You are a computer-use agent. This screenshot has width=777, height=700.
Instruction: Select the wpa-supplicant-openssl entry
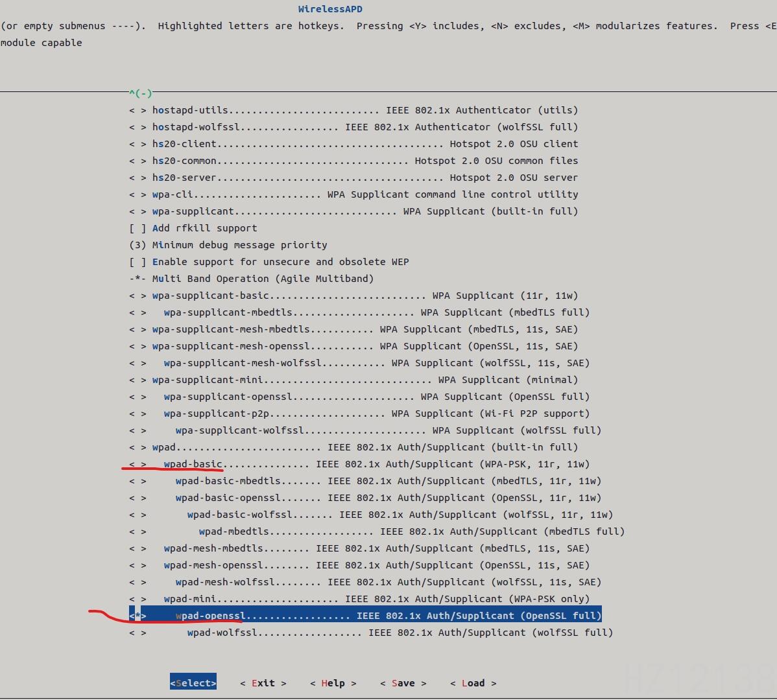click(x=359, y=396)
